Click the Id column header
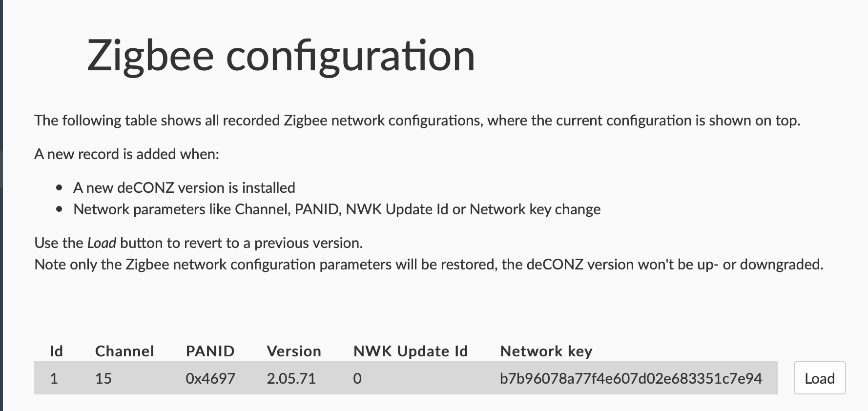 pos(56,351)
